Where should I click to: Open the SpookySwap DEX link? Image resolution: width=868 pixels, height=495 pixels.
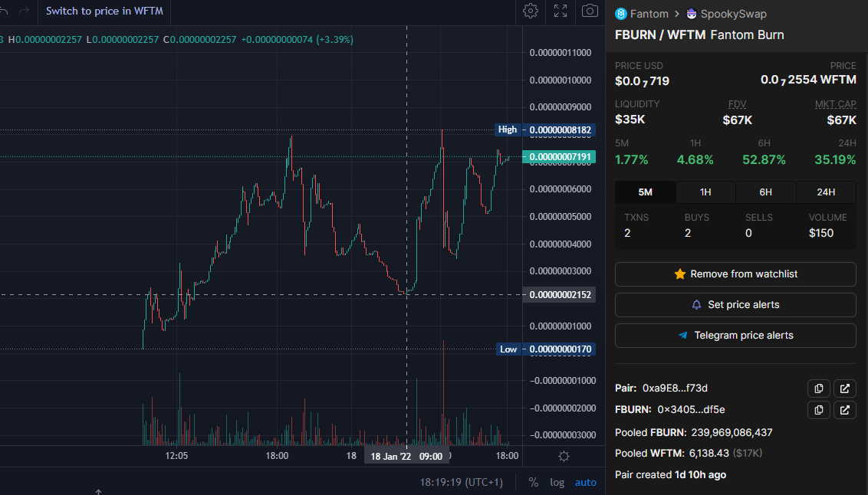coord(734,14)
